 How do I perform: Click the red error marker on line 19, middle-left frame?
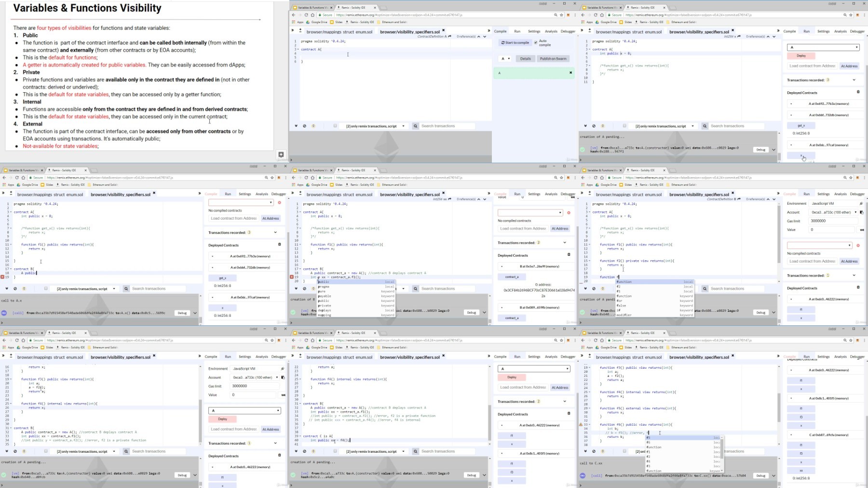(2, 277)
